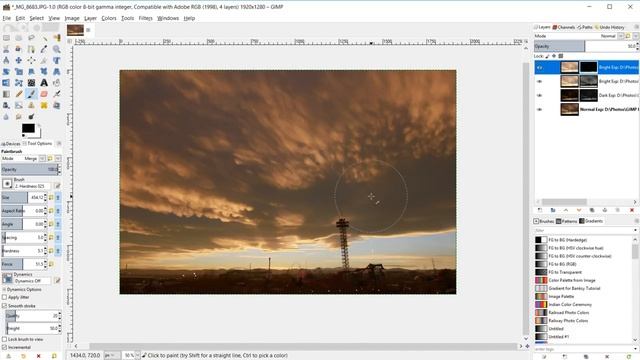
Task: Lower the layer one step
Action: click(579, 210)
